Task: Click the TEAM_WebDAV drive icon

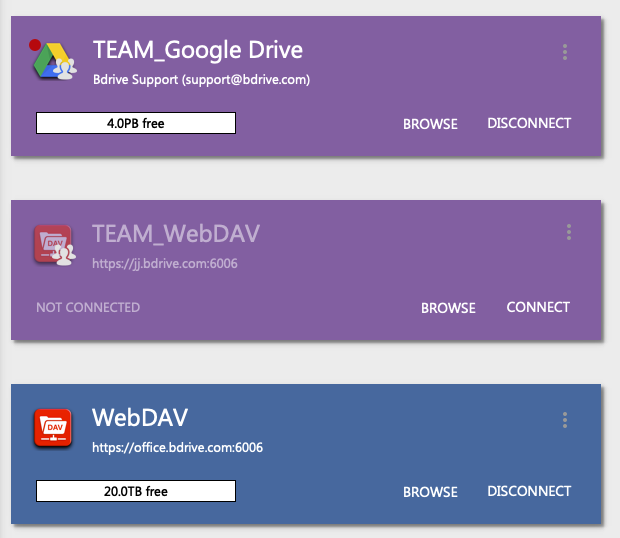Action: click(55, 245)
